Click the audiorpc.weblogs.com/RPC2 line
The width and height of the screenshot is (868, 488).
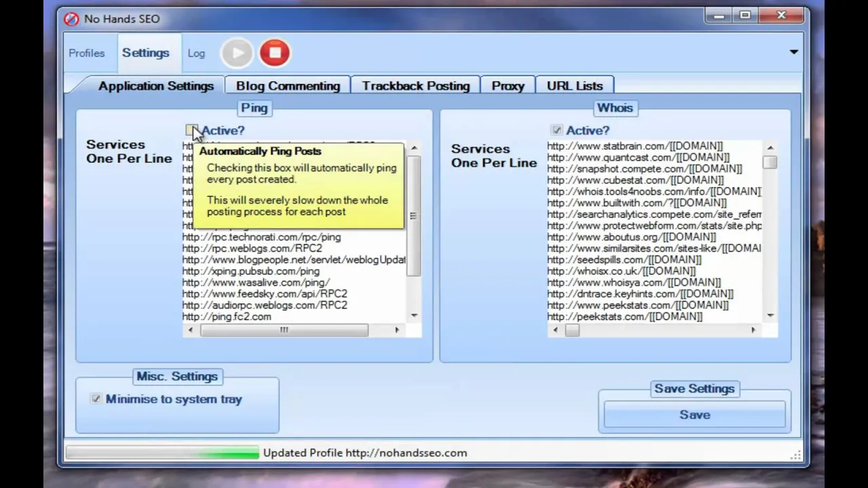(264, 305)
